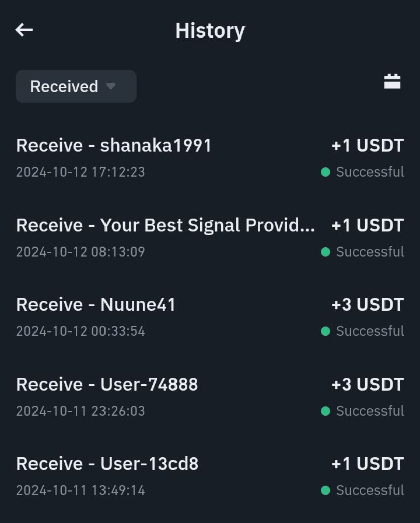Click +3 USDT amount from User-74888
Image resolution: width=420 pixels, height=523 pixels.
point(367,384)
